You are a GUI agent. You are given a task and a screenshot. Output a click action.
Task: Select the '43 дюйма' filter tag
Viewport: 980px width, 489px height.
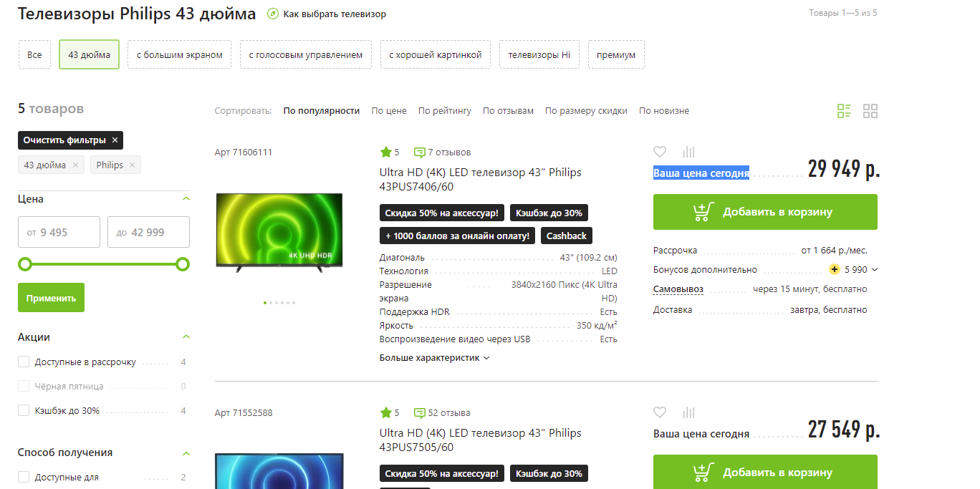tap(90, 54)
